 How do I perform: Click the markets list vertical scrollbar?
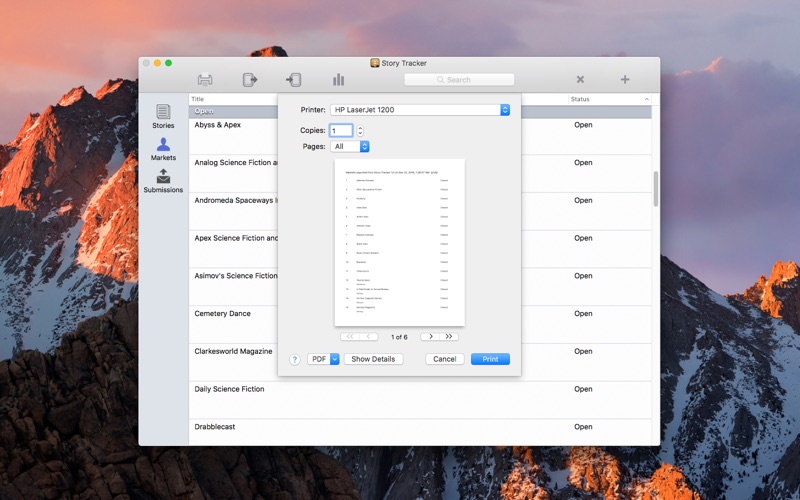point(656,189)
